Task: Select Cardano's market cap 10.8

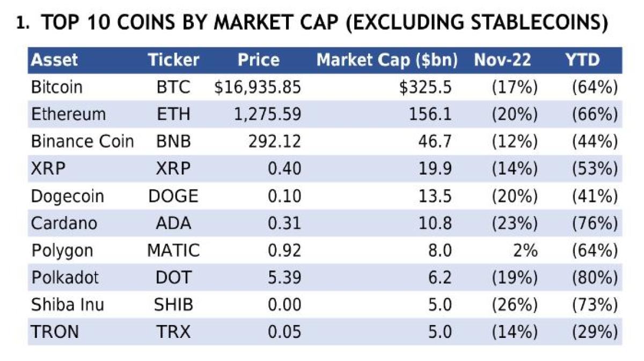Action: 437,223
